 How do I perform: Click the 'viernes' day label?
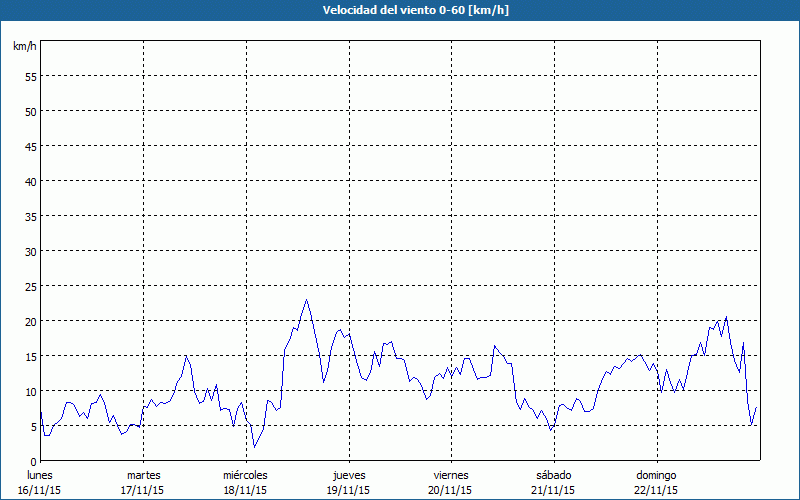(450, 475)
